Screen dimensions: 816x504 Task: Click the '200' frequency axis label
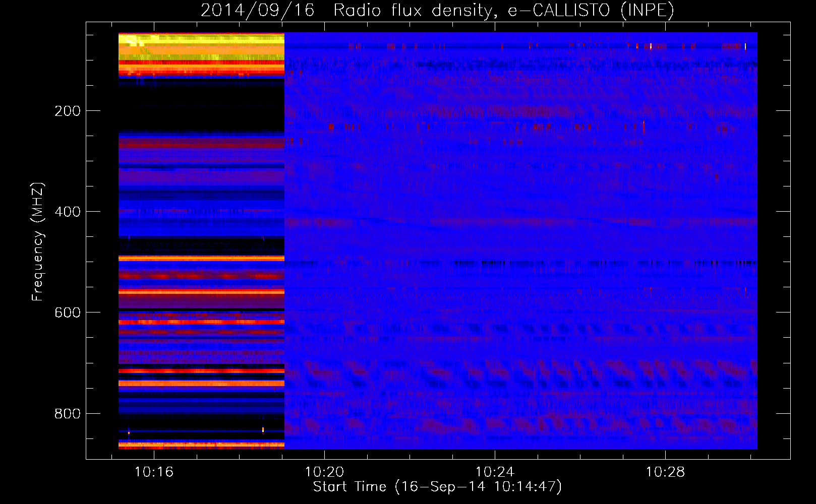pyautogui.click(x=68, y=111)
